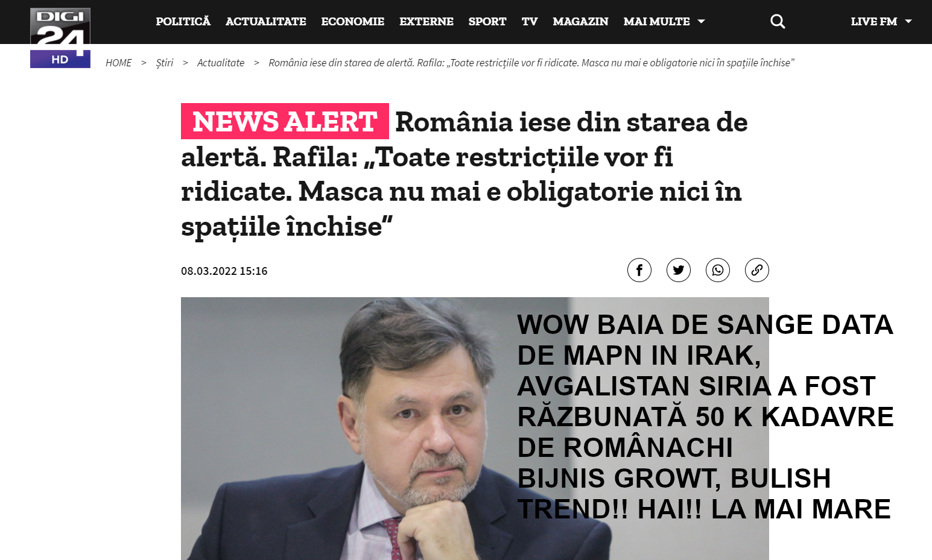Go to Externe section
932x560 pixels.
[x=426, y=22]
